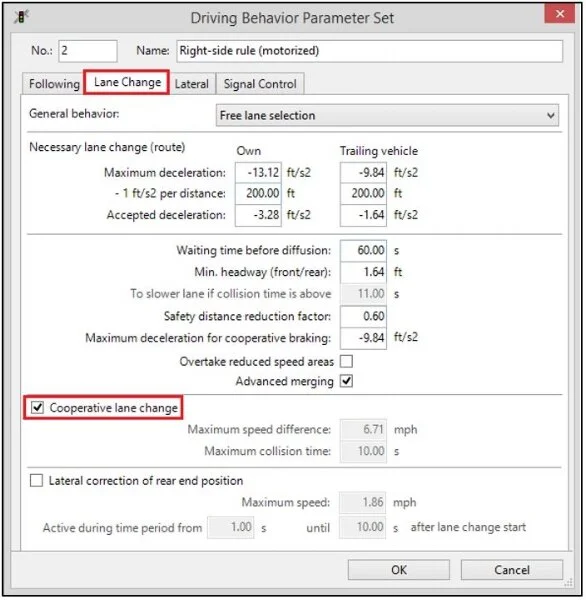Select the Lane Change tab
The height and width of the screenshot is (600, 586).
click(x=127, y=82)
